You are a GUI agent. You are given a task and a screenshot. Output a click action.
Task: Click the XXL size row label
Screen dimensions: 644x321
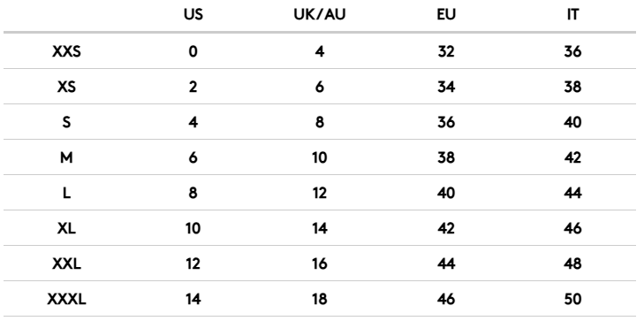66,264
